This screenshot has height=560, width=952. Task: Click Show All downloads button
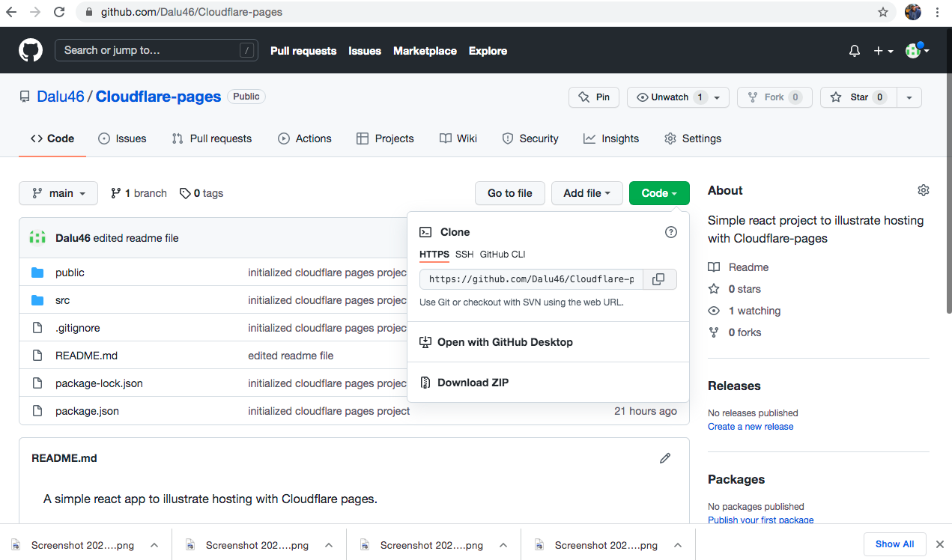(x=895, y=544)
